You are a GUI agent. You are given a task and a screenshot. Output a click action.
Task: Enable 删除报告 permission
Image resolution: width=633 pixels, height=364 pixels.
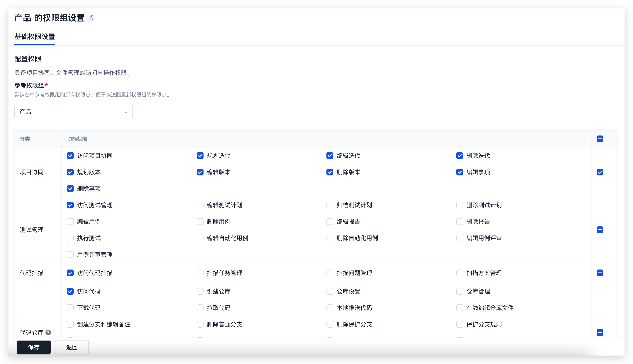[460, 222]
